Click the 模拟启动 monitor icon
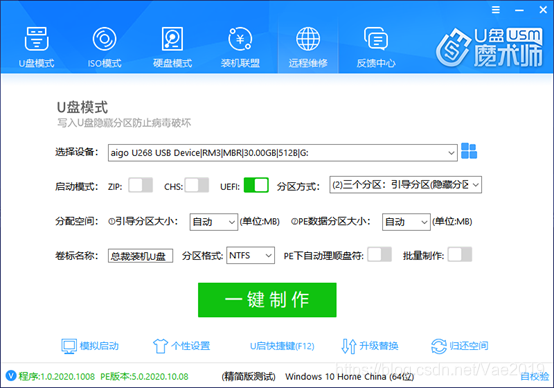 69,346
